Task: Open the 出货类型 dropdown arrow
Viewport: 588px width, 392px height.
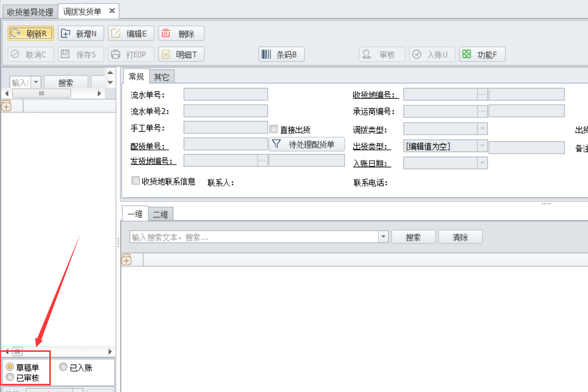Action: 482,146
